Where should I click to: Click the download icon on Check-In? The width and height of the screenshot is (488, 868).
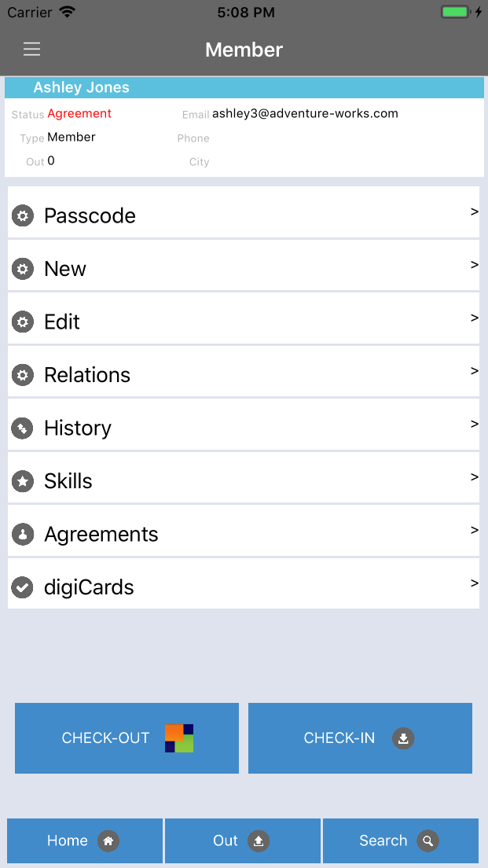click(x=403, y=738)
